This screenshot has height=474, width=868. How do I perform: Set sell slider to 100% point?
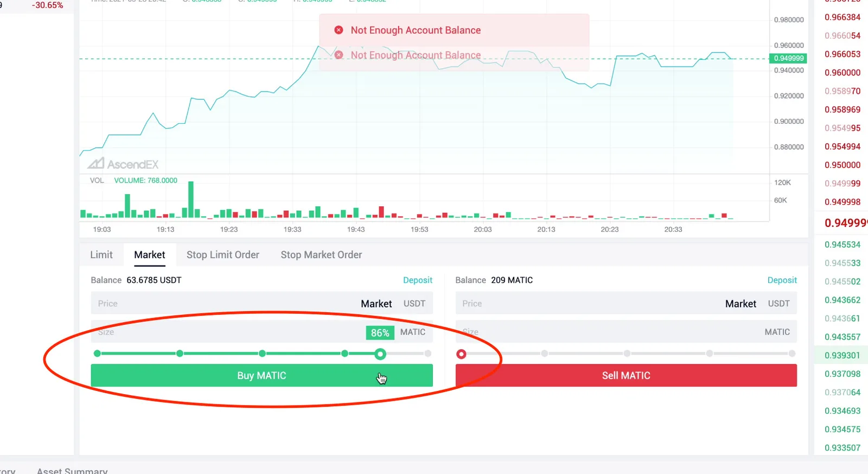(x=792, y=353)
